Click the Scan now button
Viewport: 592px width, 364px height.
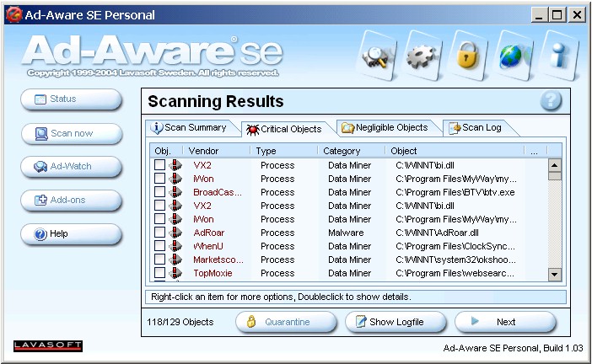(x=72, y=133)
